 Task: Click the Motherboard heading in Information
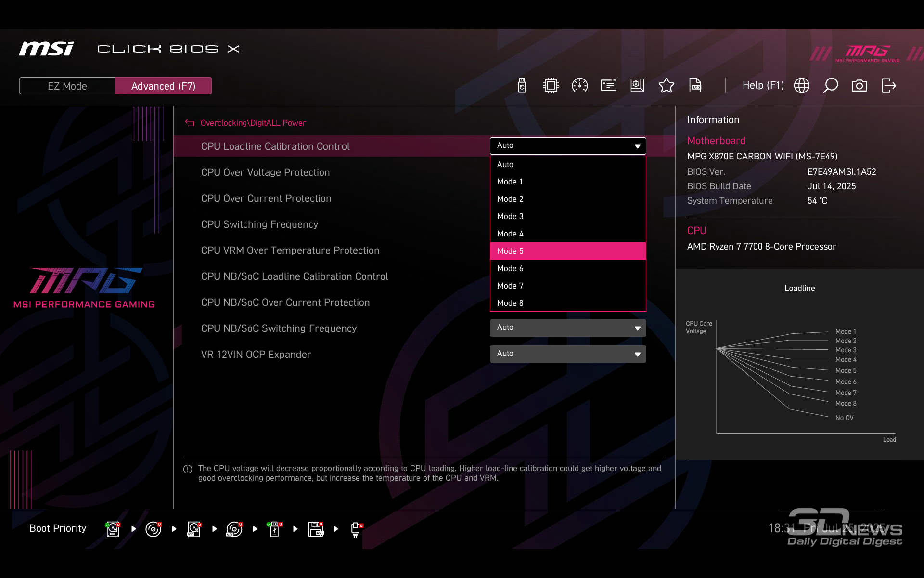click(x=716, y=141)
